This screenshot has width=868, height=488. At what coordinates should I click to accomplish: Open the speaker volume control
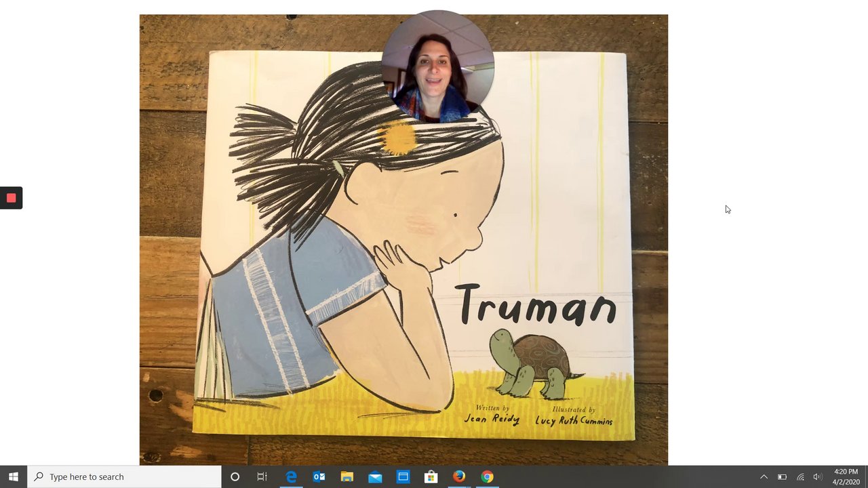[818, 476]
